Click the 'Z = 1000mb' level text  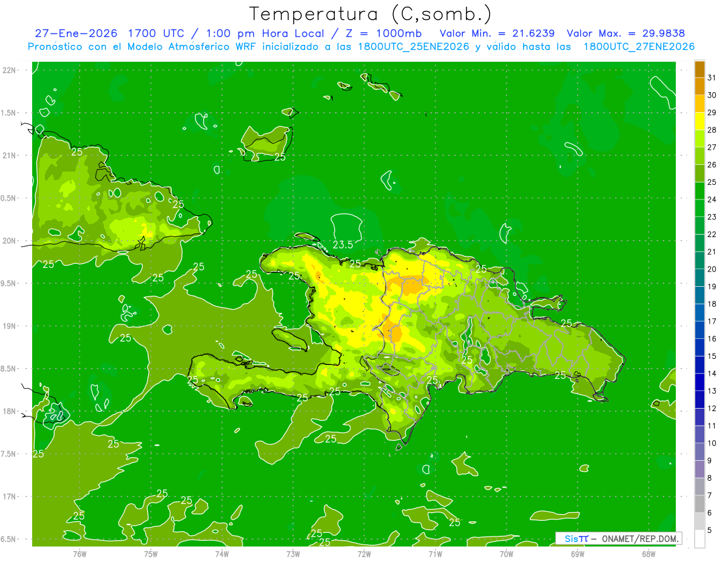383,33
